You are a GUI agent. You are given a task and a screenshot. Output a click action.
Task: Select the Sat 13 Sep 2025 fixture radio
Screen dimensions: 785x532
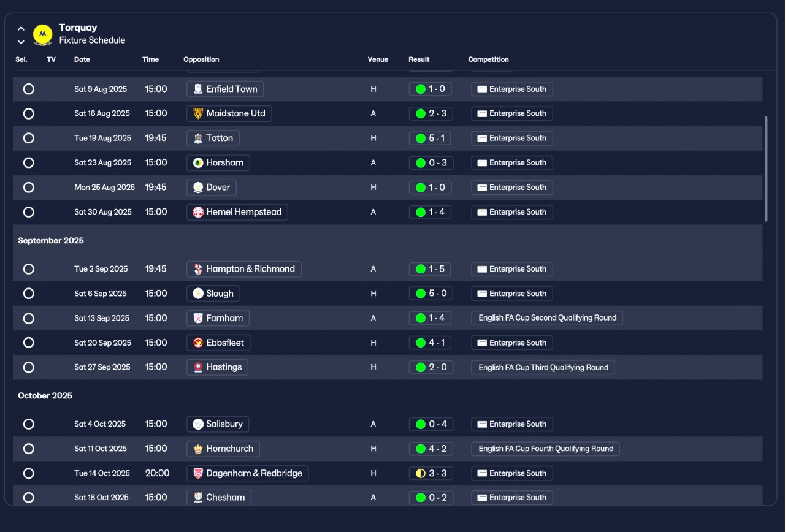pyautogui.click(x=28, y=317)
